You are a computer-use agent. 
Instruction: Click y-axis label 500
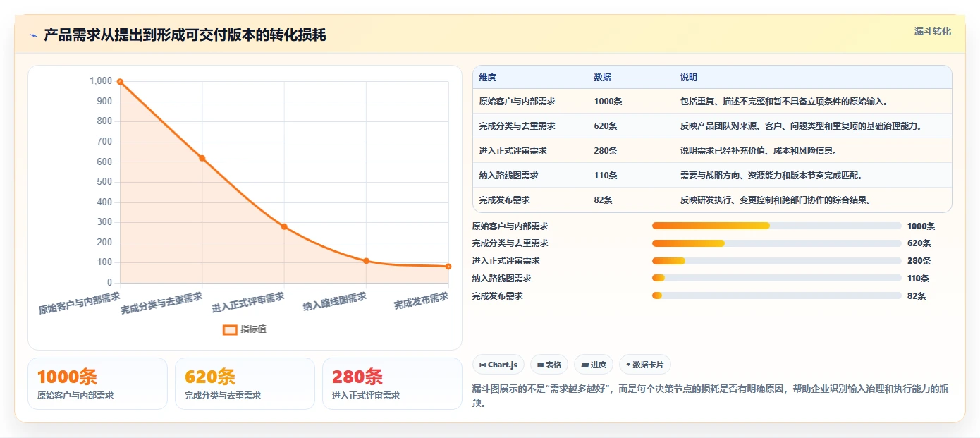[x=104, y=182]
